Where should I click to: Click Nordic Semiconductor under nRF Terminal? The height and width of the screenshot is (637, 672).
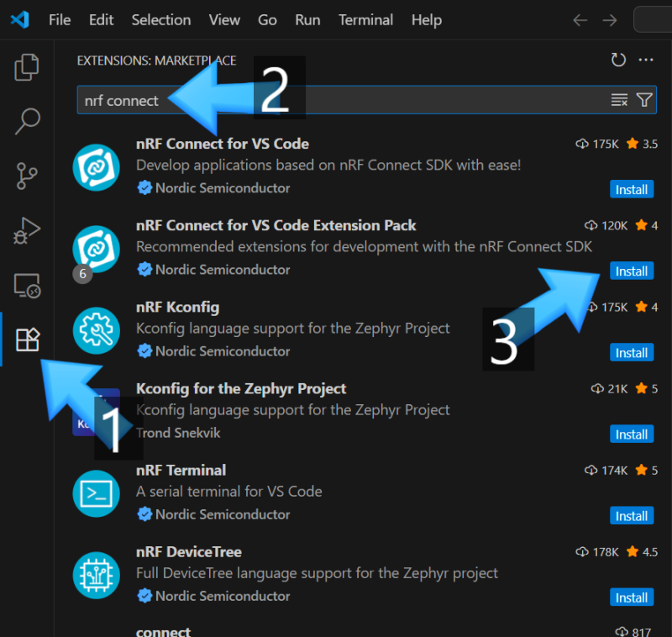(x=223, y=514)
